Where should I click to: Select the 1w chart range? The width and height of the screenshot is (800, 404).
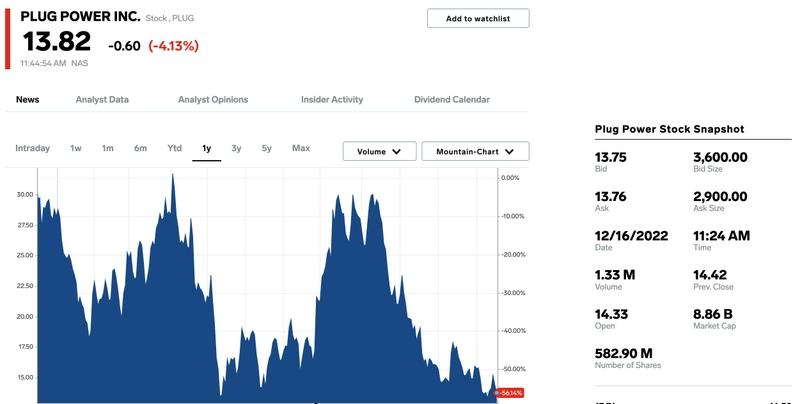pos(76,148)
